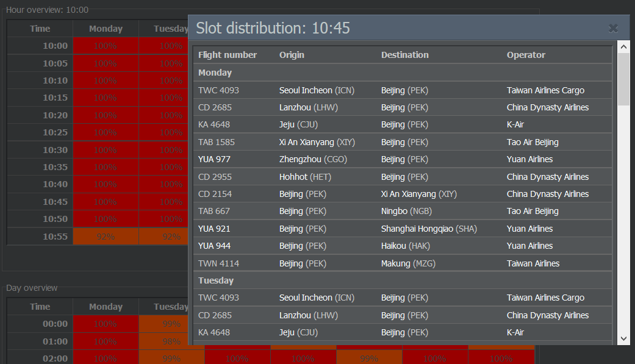Click Tao Air Beijing operator for TAB 1585
Viewport: 635px width, 364px height.
pos(533,142)
